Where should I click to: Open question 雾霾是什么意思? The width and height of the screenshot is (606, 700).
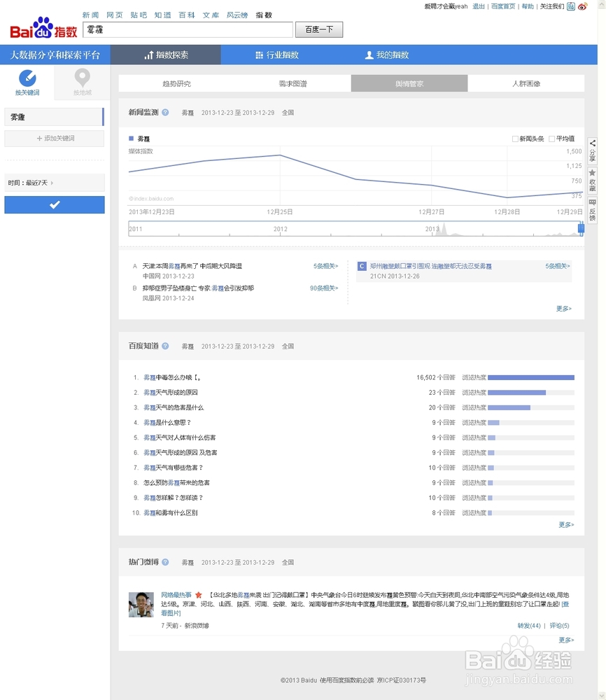[x=167, y=422]
